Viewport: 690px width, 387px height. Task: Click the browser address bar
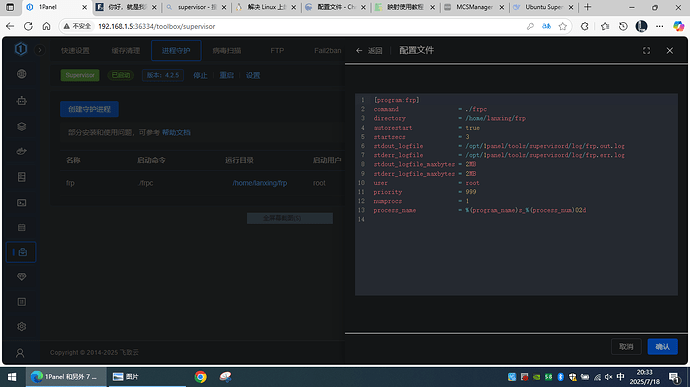point(290,26)
